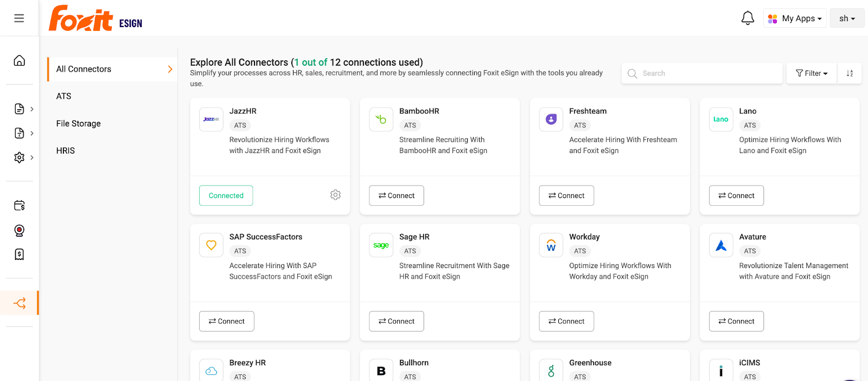Click the Breezy HR card title
This screenshot has height=381, width=868.
(247, 363)
